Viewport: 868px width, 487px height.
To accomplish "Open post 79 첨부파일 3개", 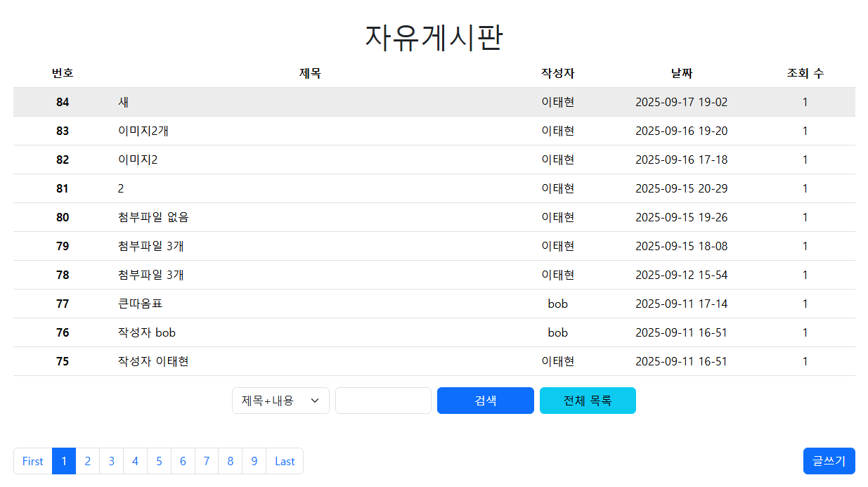I will [151, 246].
